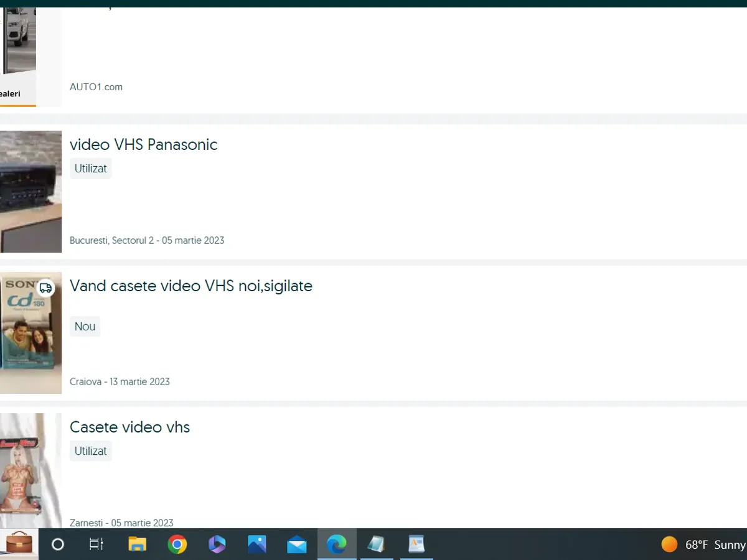Click the 'Nou' condition tag
The height and width of the screenshot is (560, 747).
tap(85, 327)
